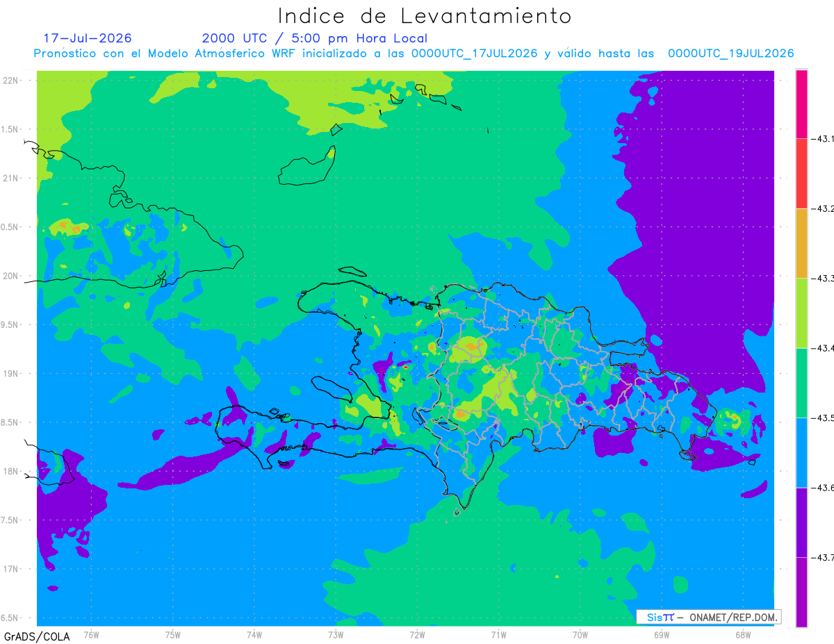Click the legend value "-43.7"

pyautogui.click(x=824, y=557)
